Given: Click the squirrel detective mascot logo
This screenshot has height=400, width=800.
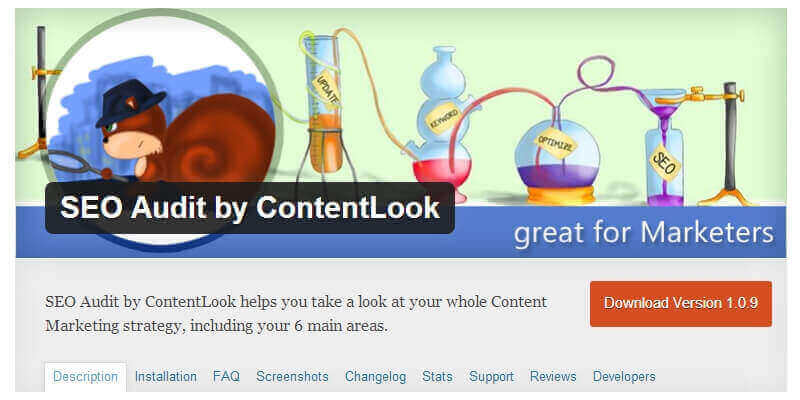Looking at the screenshot, I should [161, 127].
